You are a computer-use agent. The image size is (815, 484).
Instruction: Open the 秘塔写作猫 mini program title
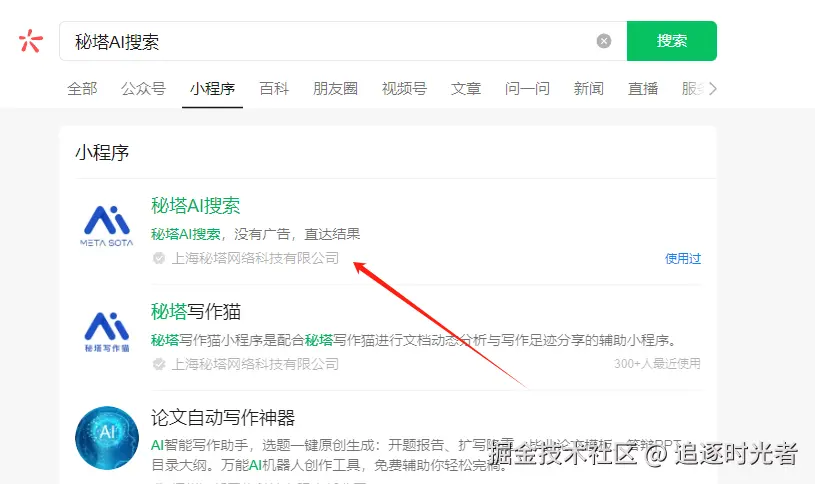[195, 312]
